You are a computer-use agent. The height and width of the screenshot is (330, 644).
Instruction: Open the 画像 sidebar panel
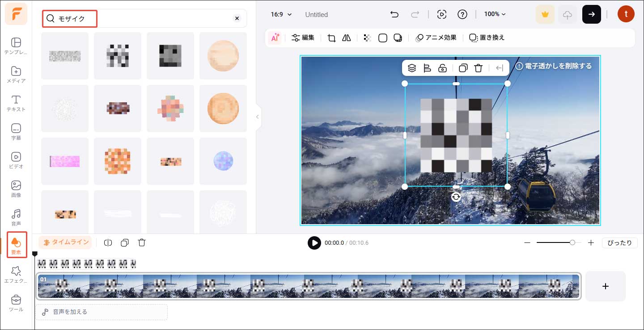point(16,189)
